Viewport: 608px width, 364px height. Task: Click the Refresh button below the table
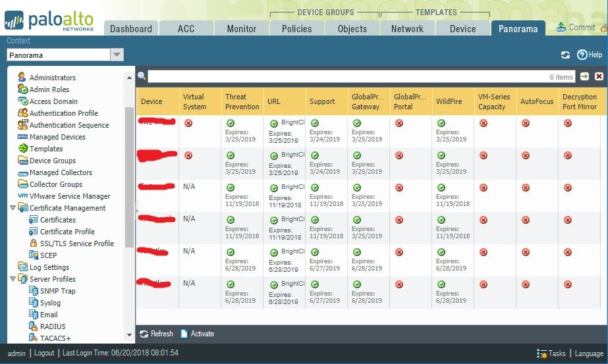point(156,334)
